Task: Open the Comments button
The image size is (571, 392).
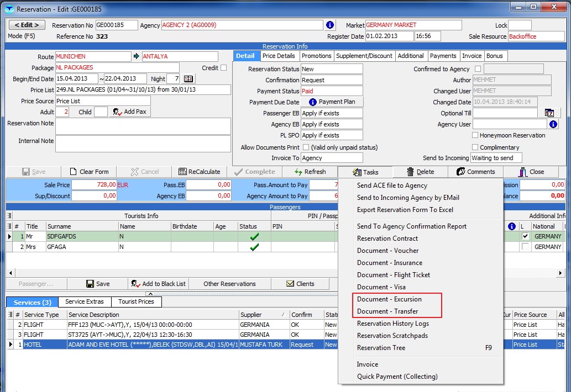Action: [475, 172]
